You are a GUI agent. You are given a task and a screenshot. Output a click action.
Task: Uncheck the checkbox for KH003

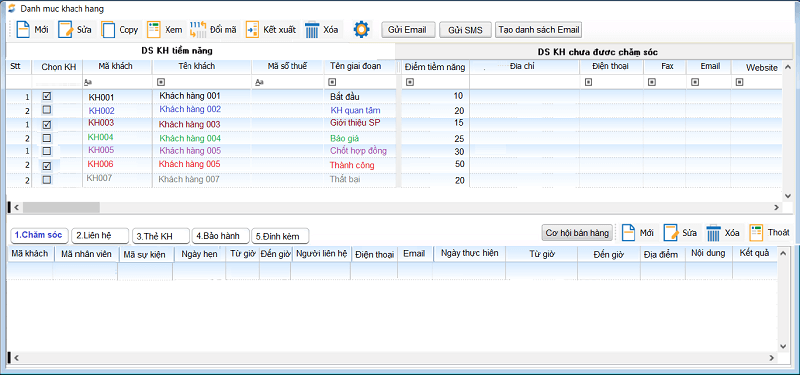pos(47,124)
